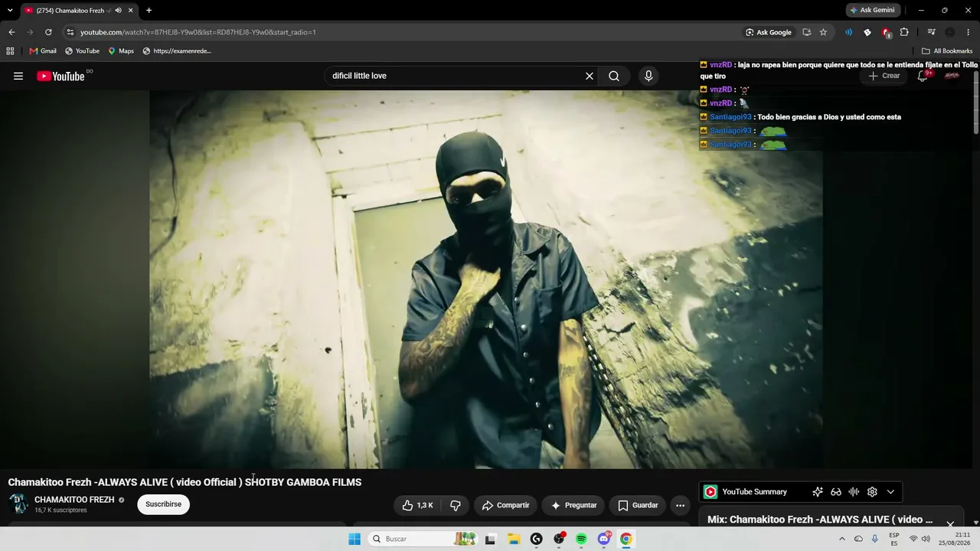Open File Explorer from the taskbar
Viewport: 980px width, 551px height.
point(514,539)
